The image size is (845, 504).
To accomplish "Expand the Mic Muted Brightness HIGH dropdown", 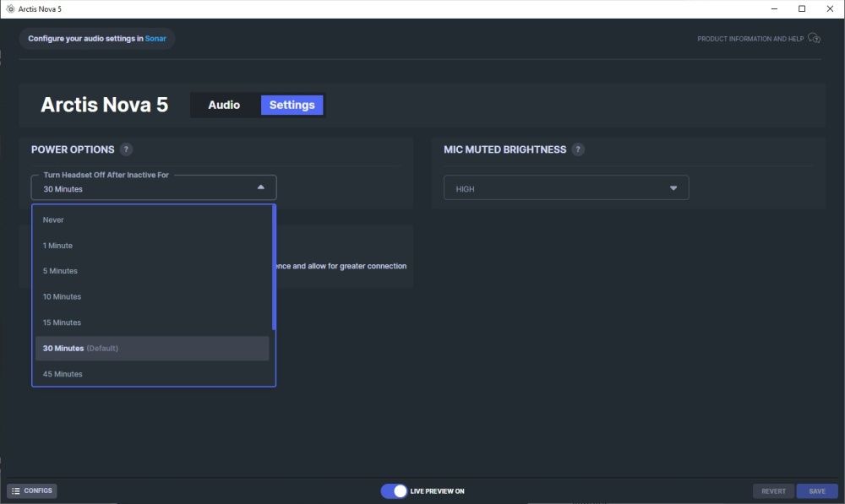I will [x=566, y=188].
